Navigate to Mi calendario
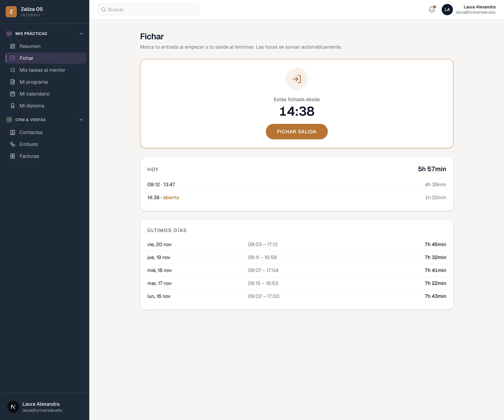 pyautogui.click(x=46, y=94)
